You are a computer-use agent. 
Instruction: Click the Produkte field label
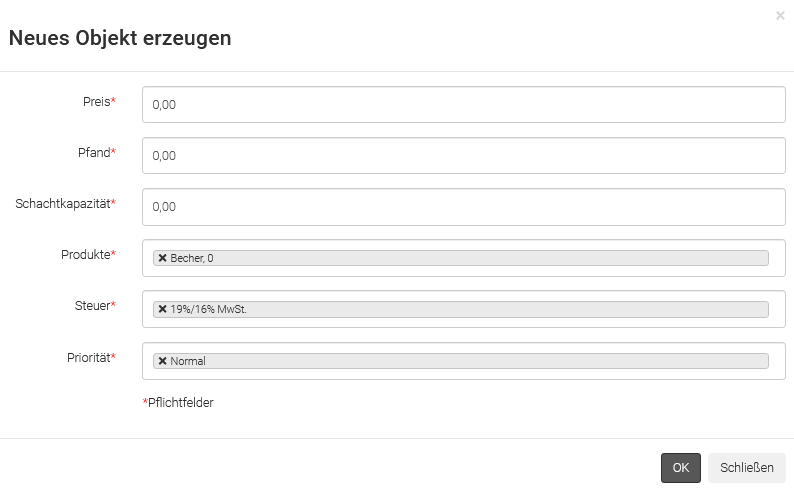pyautogui.click(x=87, y=255)
